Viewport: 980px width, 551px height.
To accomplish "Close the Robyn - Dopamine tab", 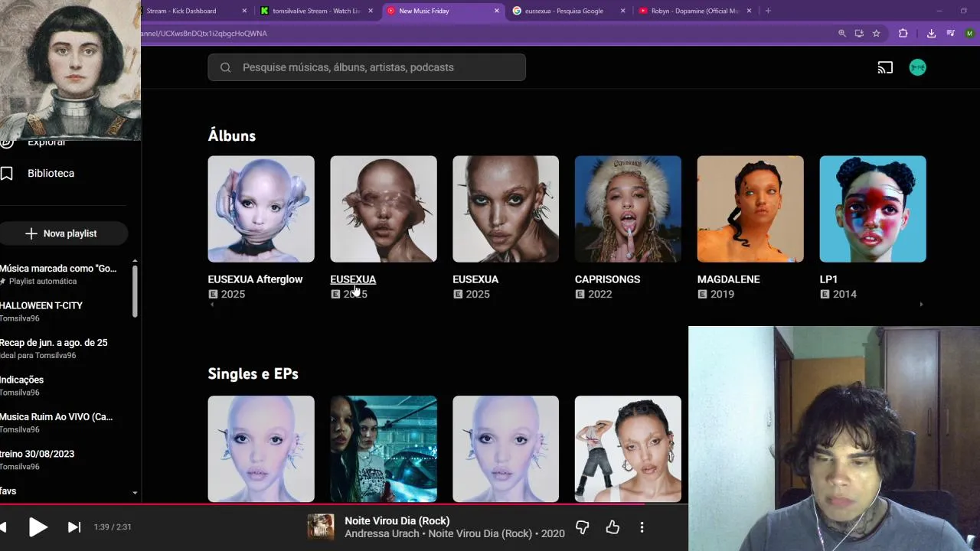I will coord(749,11).
